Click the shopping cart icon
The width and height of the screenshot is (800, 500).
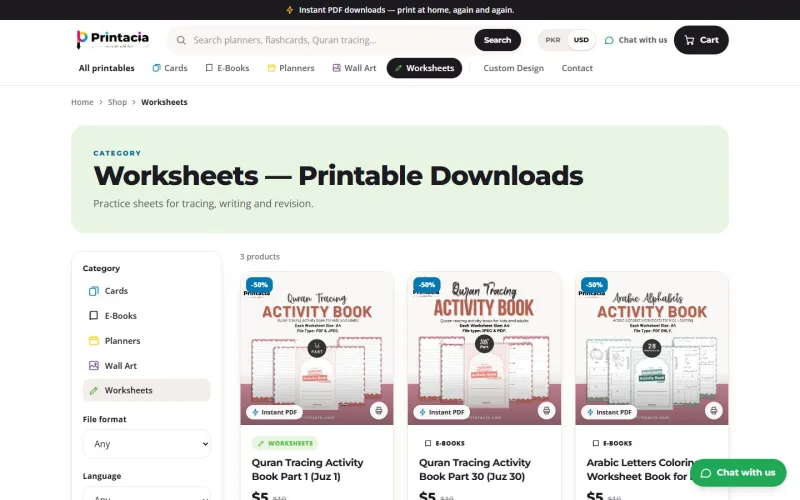689,40
